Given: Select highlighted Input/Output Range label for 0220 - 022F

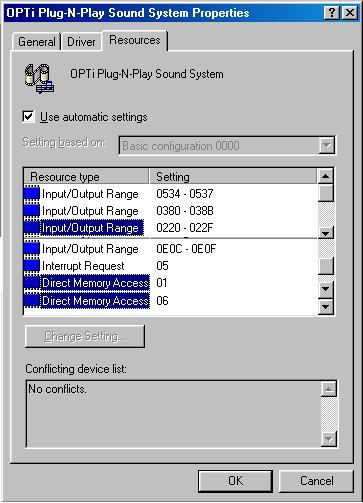Looking at the screenshot, I should 92,228.
